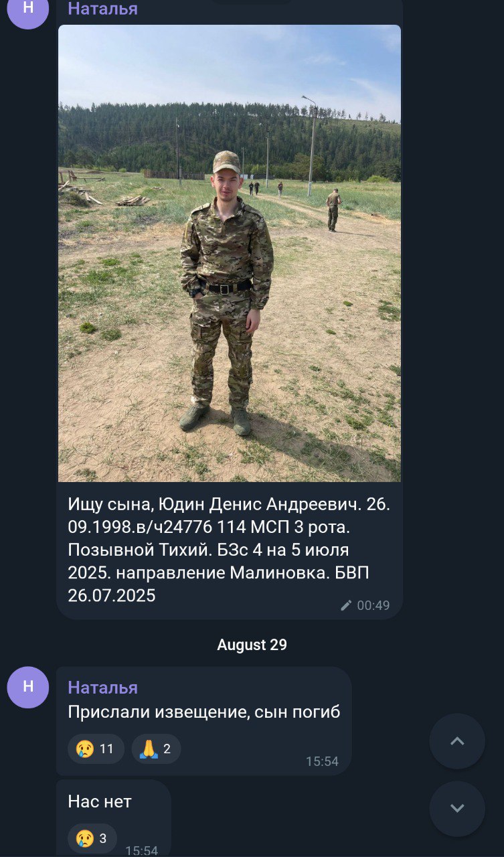Toggle the crying reaction with count 3
Viewport: 504px width, 857px height.
tap(92, 838)
